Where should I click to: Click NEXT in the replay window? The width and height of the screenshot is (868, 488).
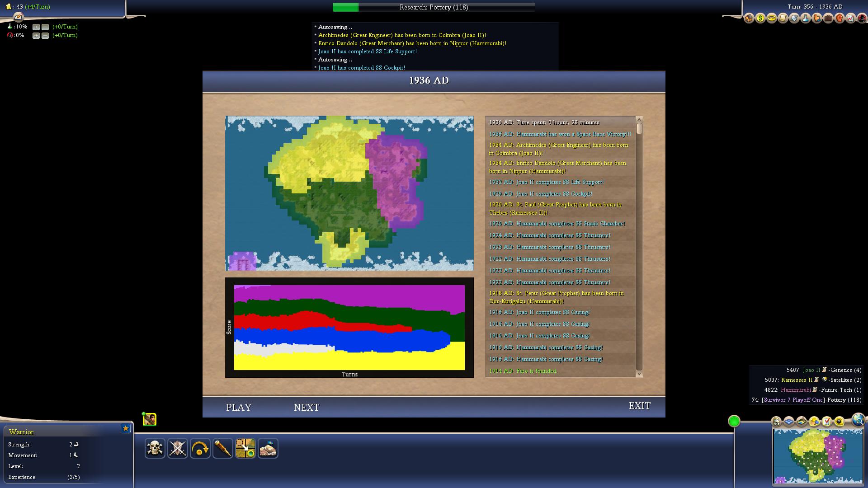pos(307,408)
